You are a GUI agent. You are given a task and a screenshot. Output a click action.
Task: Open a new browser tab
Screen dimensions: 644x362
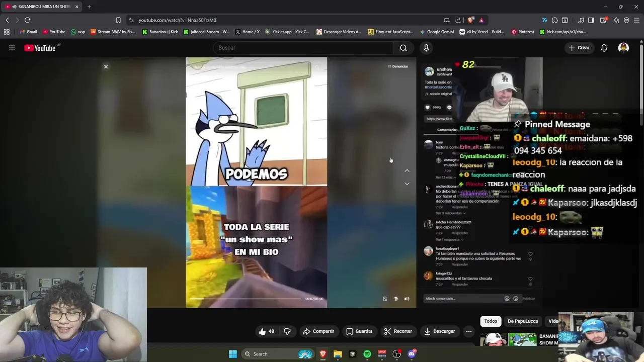[x=89, y=7]
